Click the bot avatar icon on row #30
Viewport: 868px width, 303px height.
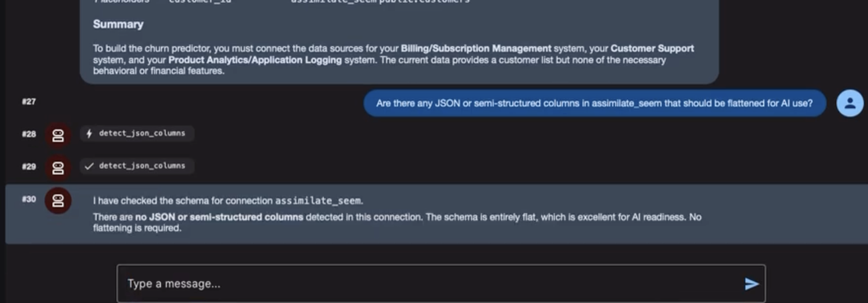[58, 201]
